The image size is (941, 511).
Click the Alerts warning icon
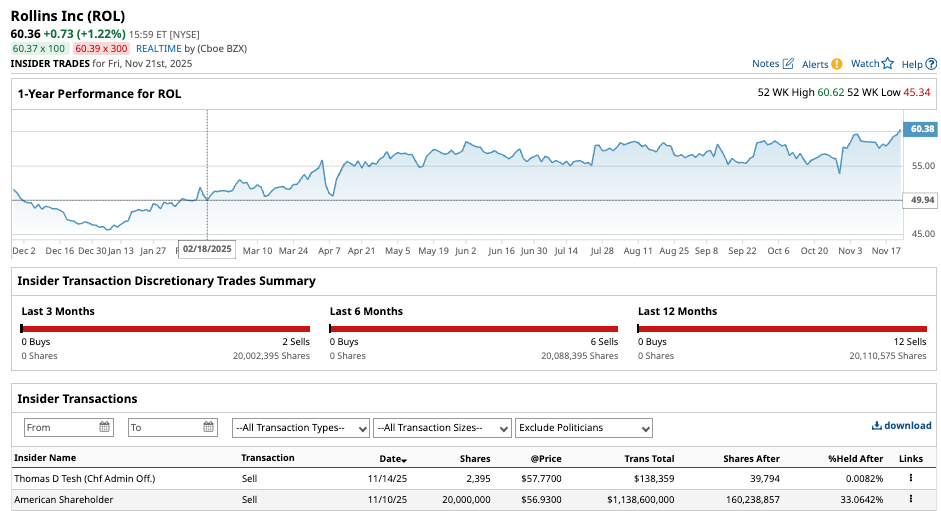[x=836, y=64]
